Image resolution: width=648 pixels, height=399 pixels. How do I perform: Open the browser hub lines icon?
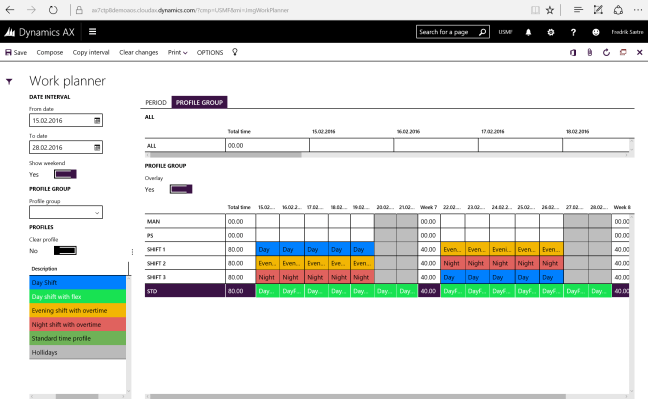click(578, 10)
